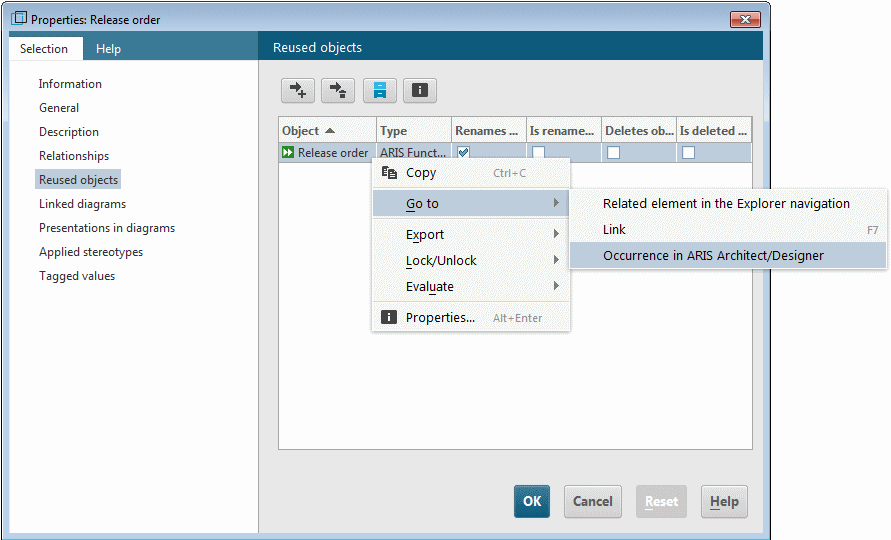The height and width of the screenshot is (540, 891).
Task: Open Presentations in diagrams page
Action: [x=107, y=228]
